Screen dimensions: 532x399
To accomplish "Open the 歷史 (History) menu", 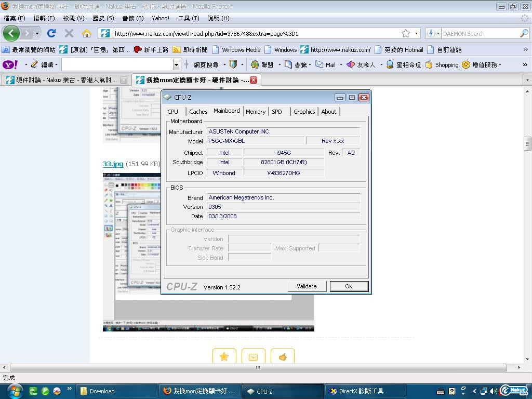I will pos(103,18).
